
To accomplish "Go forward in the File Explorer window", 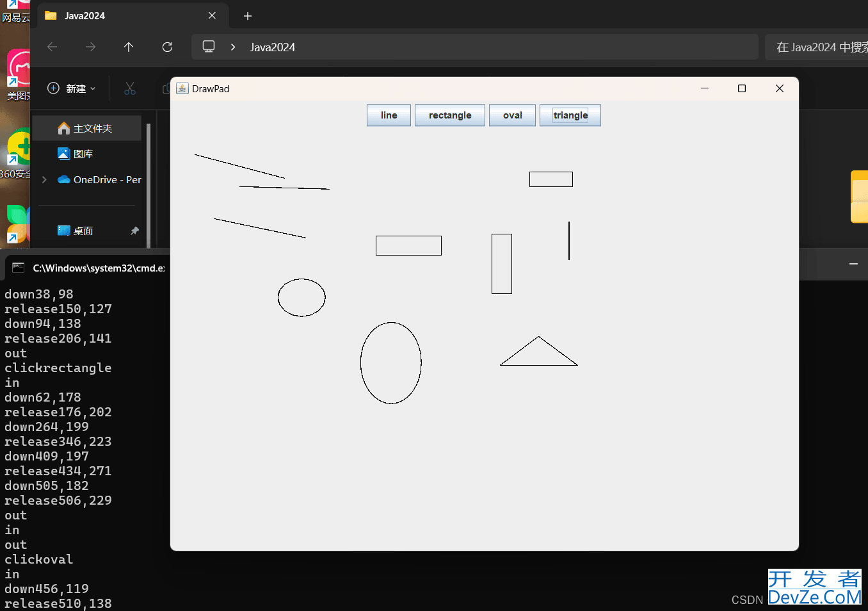I will (x=91, y=47).
